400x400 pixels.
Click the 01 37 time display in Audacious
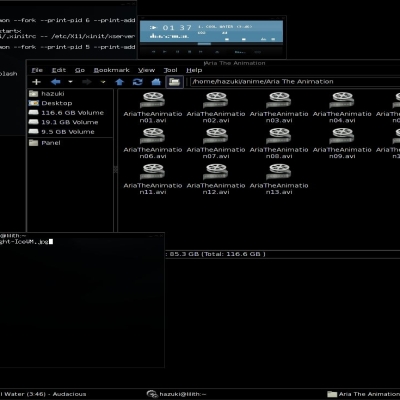tap(177, 28)
